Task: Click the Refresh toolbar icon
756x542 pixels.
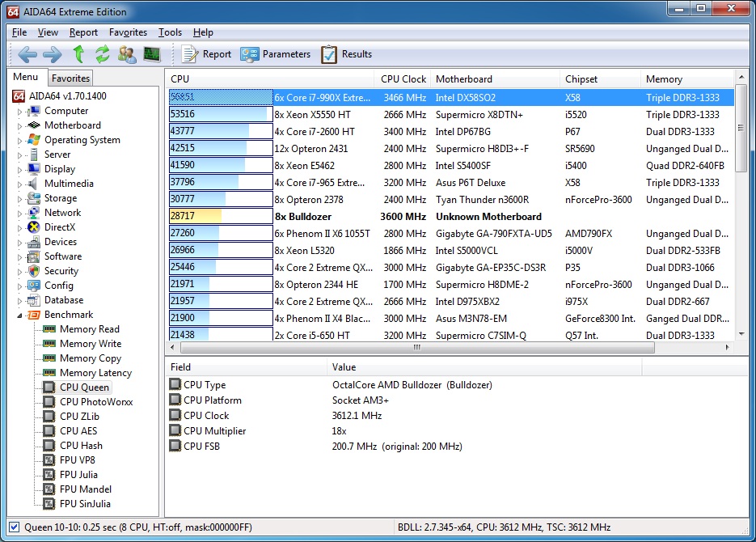Action: pos(102,54)
